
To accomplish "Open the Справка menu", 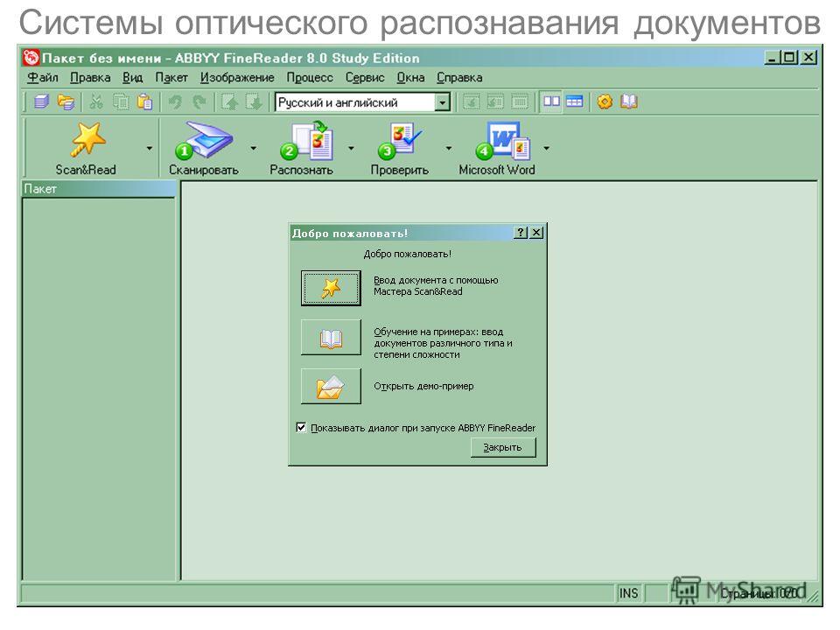I will 459,78.
